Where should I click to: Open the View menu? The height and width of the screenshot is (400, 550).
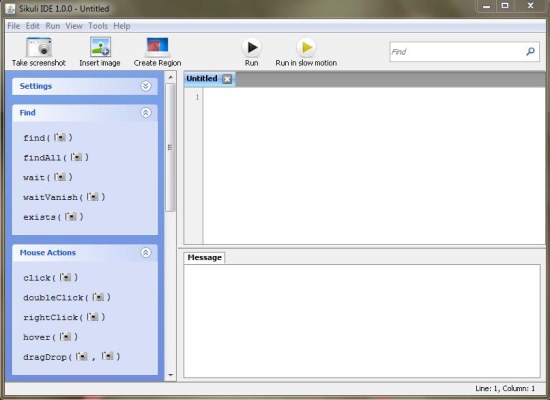(x=74, y=26)
